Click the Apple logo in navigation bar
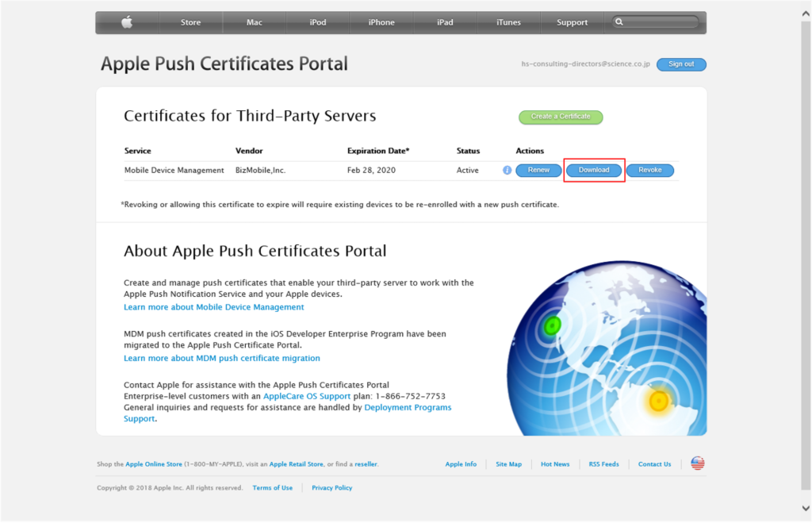Screen dimensions: 812x523 127,22
